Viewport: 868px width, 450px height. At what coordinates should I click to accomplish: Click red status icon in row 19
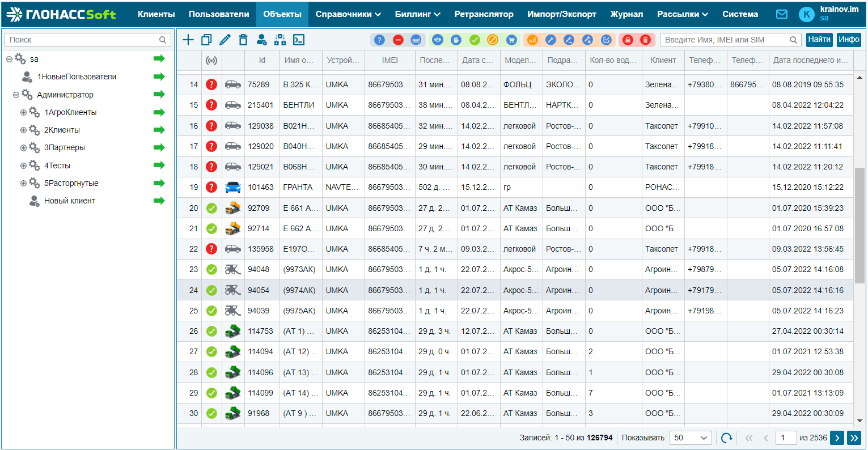coord(211,187)
